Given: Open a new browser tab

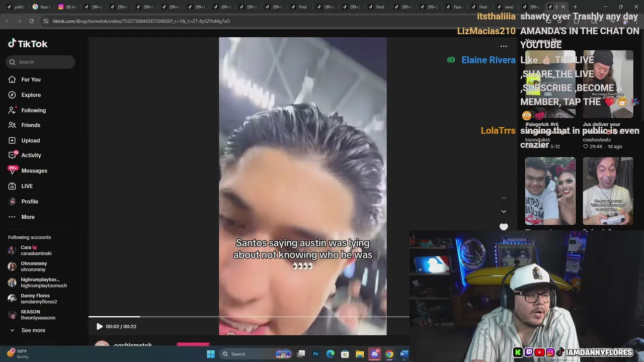Looking at the screenshot, I should tap(575, 7).
